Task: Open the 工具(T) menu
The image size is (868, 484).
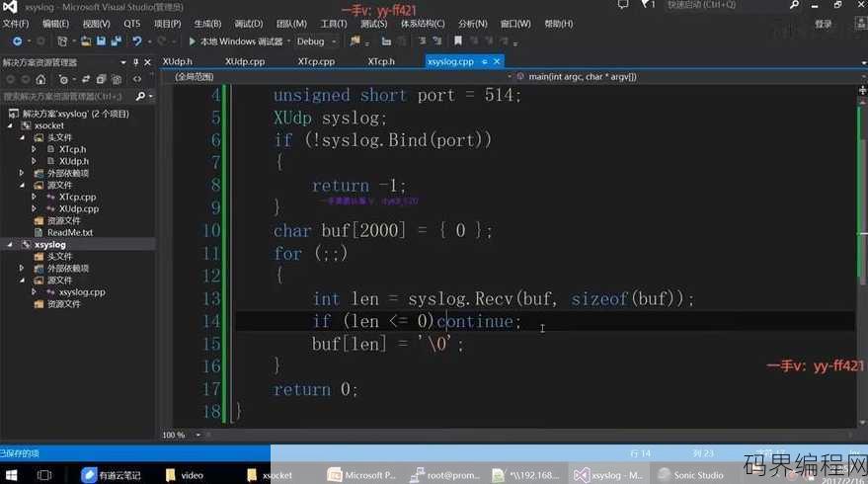Action: (x=333, y=24)
